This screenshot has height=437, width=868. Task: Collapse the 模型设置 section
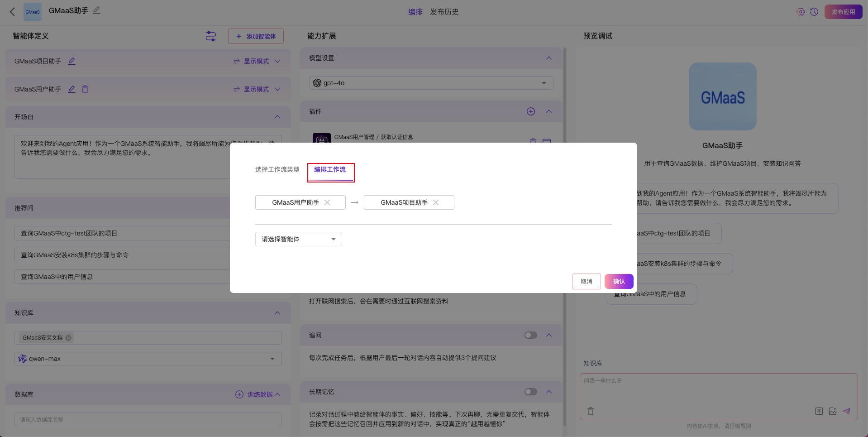(x=549, y=58)
